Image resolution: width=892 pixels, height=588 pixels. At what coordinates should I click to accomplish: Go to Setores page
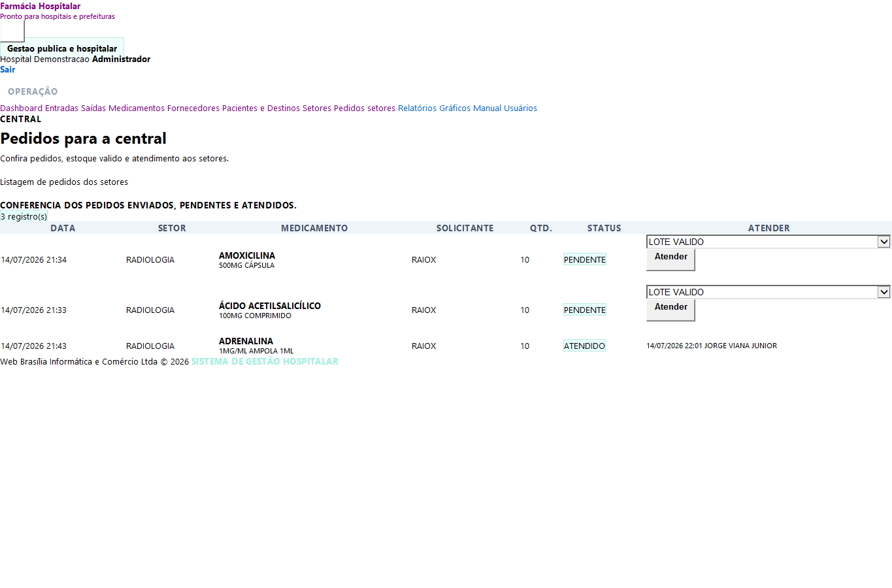coord(317,108)
